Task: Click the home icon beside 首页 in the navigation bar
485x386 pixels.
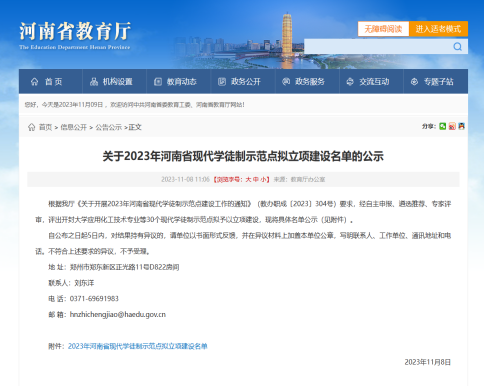Action: 34,82
